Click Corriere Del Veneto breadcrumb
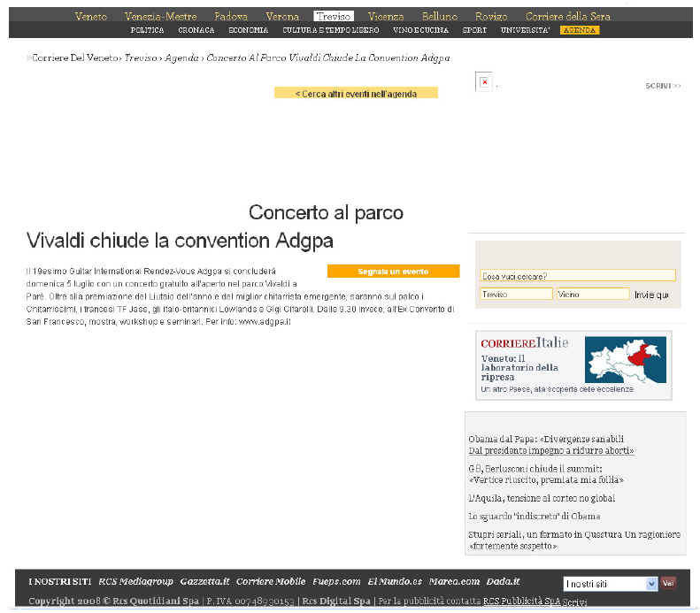 (x=75, y=58)
